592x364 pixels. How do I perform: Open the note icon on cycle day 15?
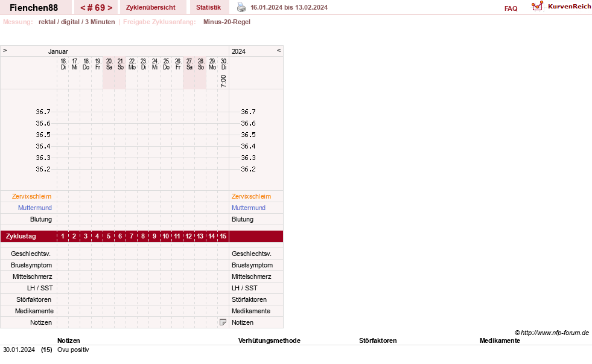point(223,322)
